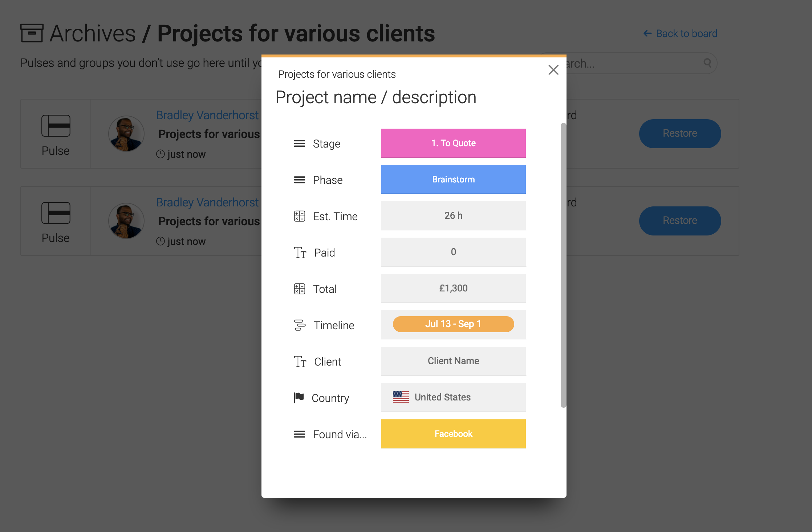Click the £1,300 total field
Screen dimensions: 812x532
pos(453,288)
